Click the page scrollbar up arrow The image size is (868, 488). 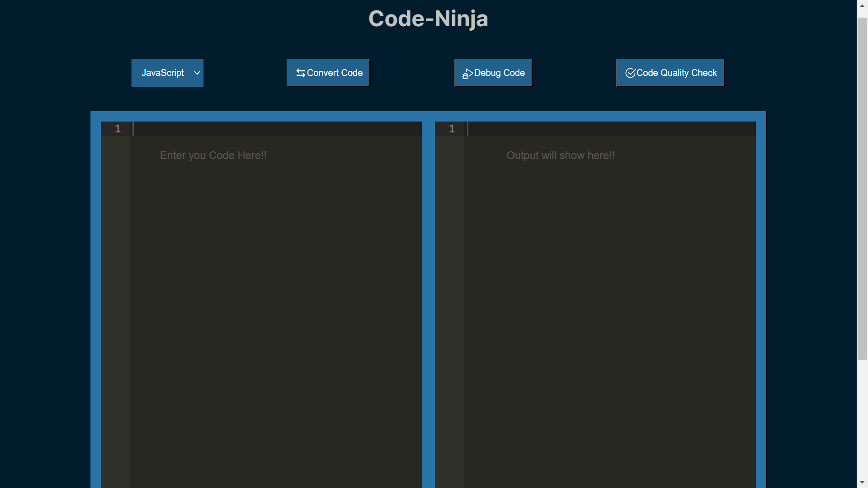coord(862,5)
